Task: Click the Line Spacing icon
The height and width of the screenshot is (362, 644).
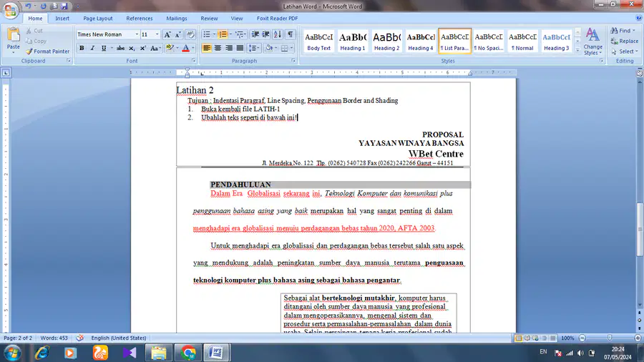Action: coord(253,49)
